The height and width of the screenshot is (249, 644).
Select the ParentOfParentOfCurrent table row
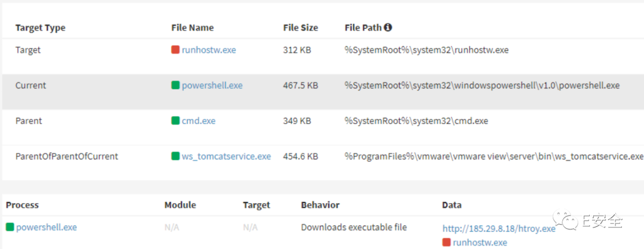tap(323, 156)
